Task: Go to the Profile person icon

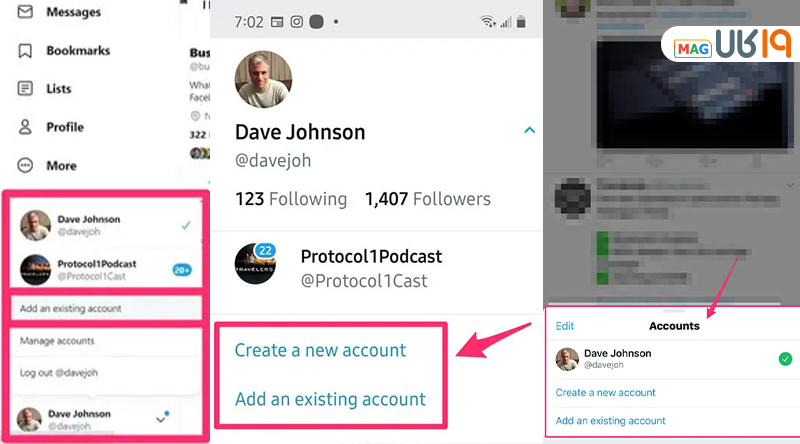Action: click(25, 127)
